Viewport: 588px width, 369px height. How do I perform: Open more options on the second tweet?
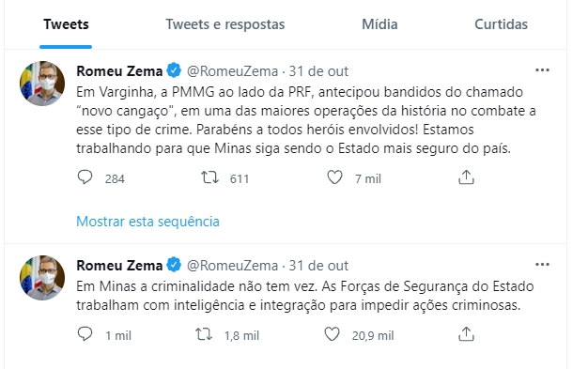(x=542, y=265)
